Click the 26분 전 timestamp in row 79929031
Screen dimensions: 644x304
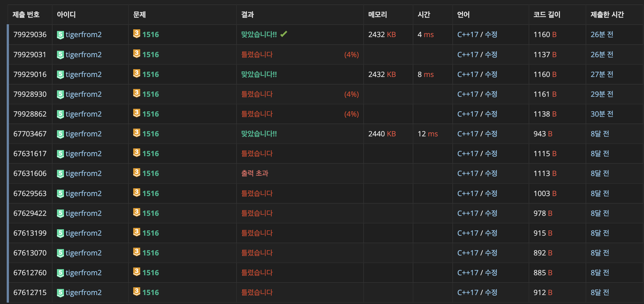pyautogui.click(x=602, y=55)
